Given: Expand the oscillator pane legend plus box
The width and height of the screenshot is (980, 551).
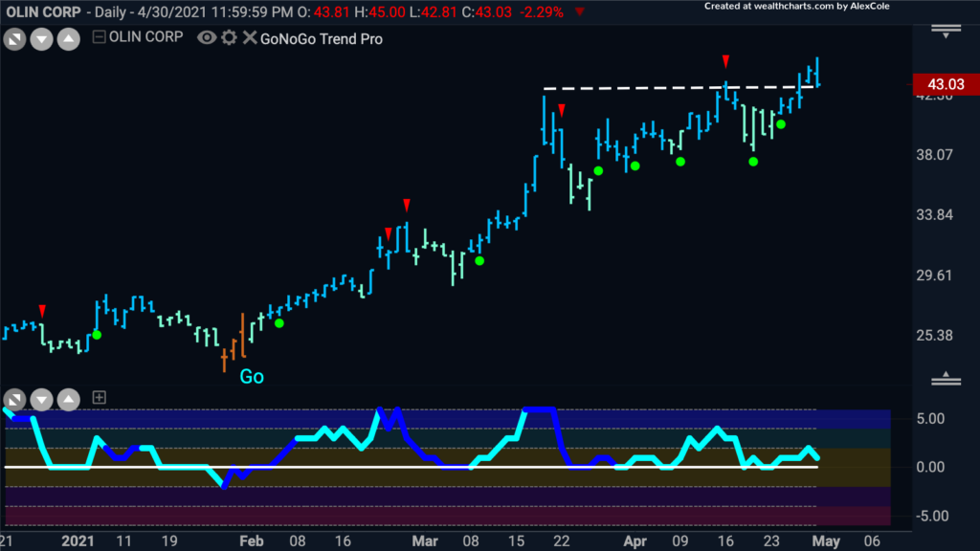Looking at the screenshot, I should [99, 397].
